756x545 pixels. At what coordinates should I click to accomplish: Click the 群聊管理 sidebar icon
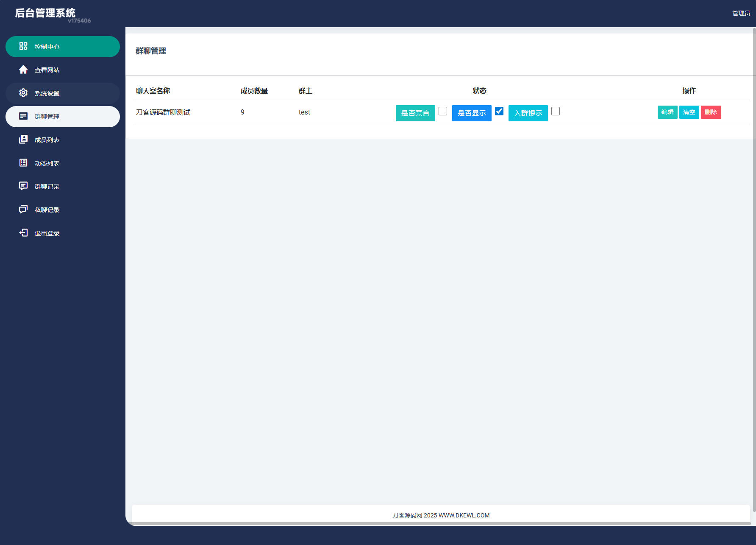point(23,116)
